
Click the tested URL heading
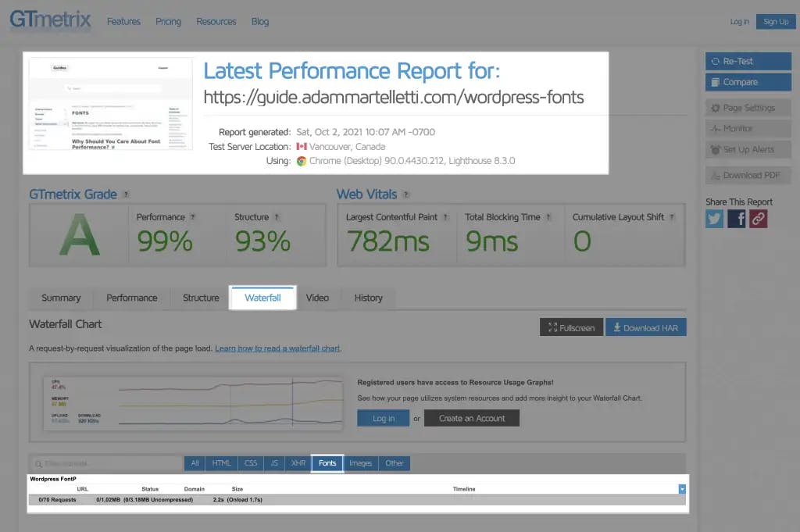394,97
